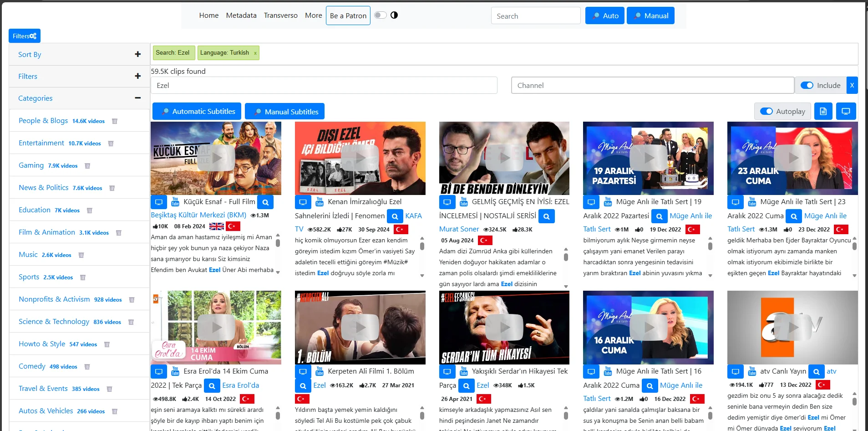Open the monitor icon for Kenan İmirzalıoğlu Ezel clip
The image size is (868, 431).
pos(303,202)
